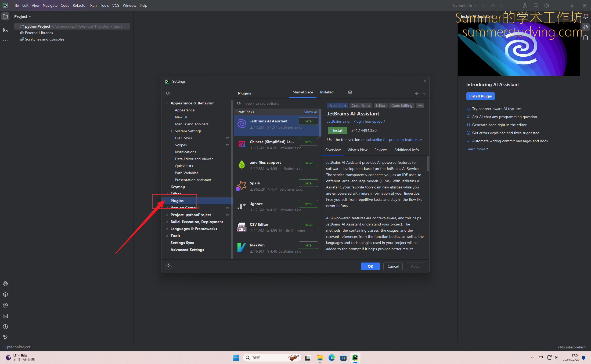The height and width of the screenshot is (364, 591).
Task: Open Code With Me icon
Action: pos(525,5)
